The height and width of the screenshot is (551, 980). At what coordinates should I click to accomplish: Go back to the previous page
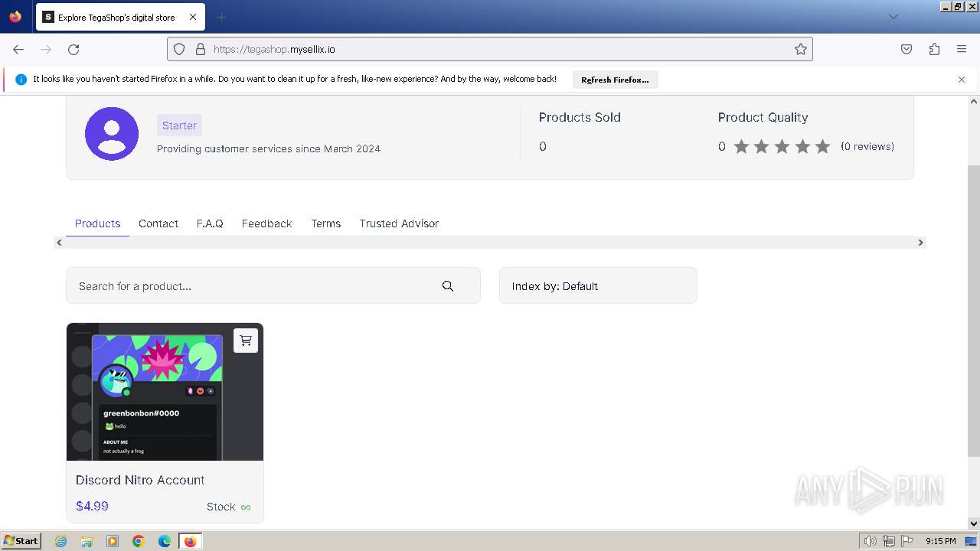click(18, 49)
